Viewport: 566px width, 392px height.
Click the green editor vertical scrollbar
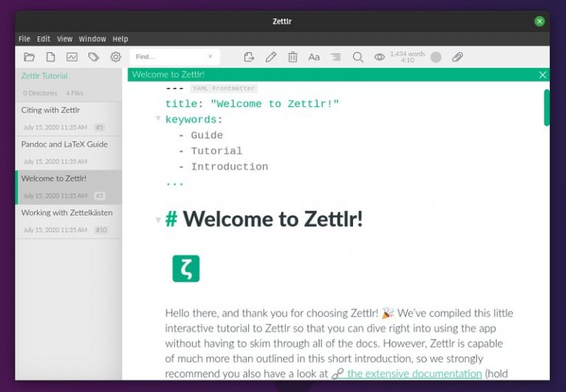point(546,108)
